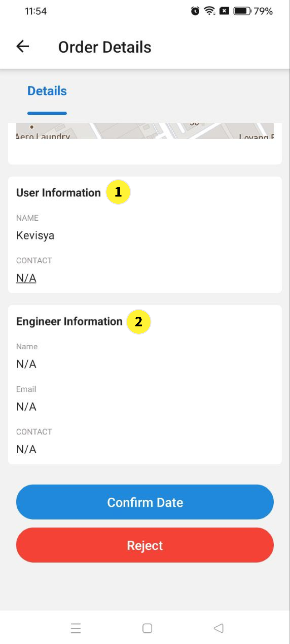290x644 pixels.
Task: Tap the User Information heading
Action: [58, 193]
